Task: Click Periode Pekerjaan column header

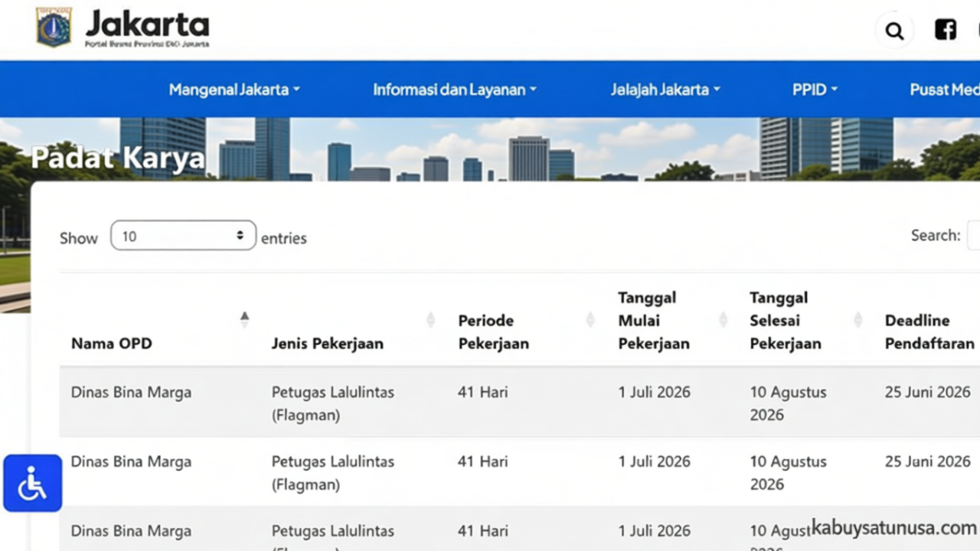Action: pyautogui.click(x=494, y=332)
